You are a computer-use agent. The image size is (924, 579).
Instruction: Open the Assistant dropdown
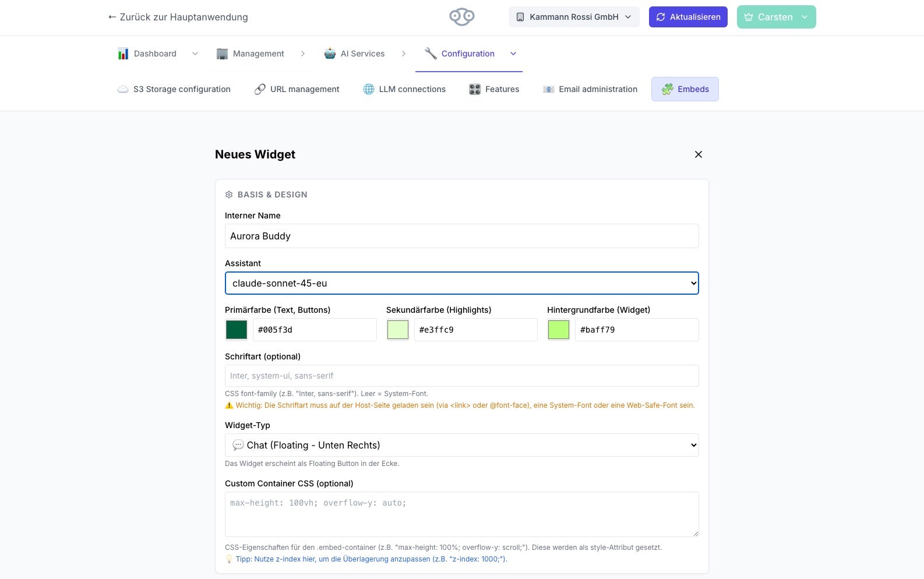461,283
